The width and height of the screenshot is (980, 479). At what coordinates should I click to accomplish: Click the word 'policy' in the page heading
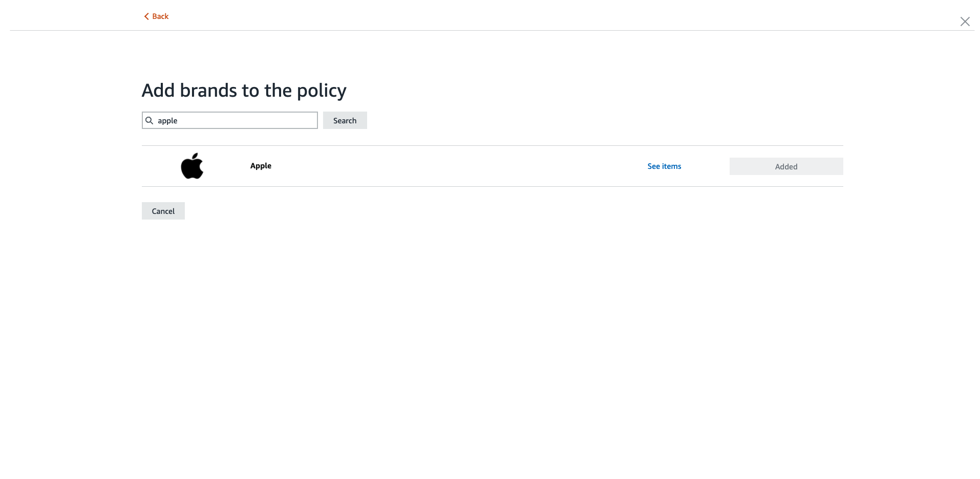322,91
